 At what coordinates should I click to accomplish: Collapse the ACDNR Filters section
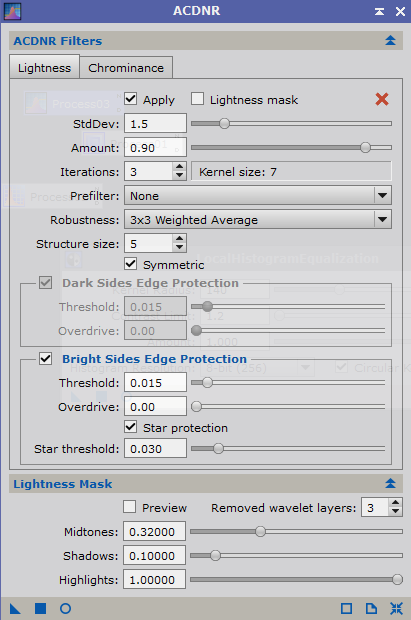pos(390,40)
